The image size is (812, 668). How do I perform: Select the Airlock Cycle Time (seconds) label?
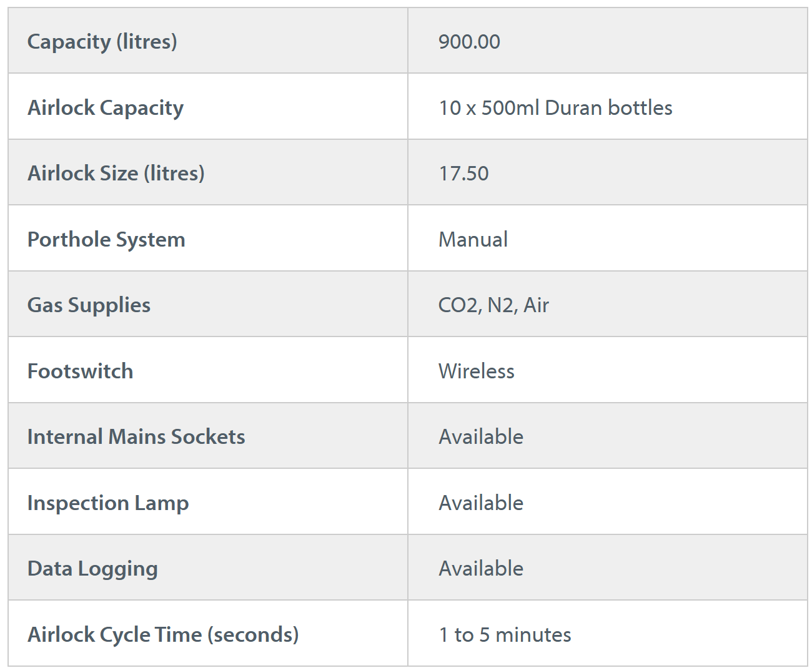pyautogui.click(x=163, y=635)
